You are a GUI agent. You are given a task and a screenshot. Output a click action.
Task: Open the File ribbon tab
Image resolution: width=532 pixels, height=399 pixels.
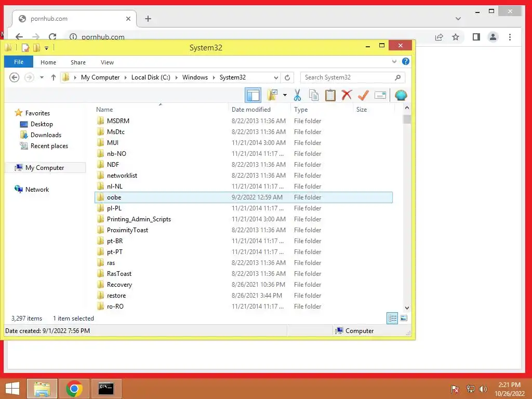tap(19, 62)
